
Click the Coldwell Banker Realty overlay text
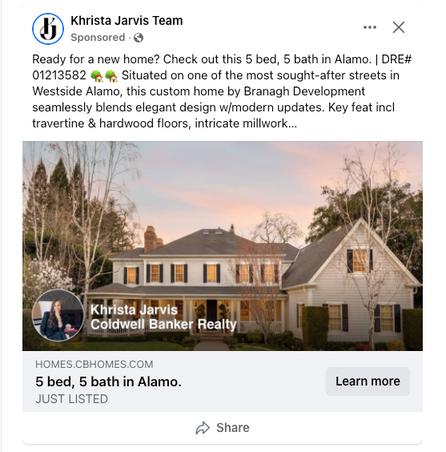point(164,324)
